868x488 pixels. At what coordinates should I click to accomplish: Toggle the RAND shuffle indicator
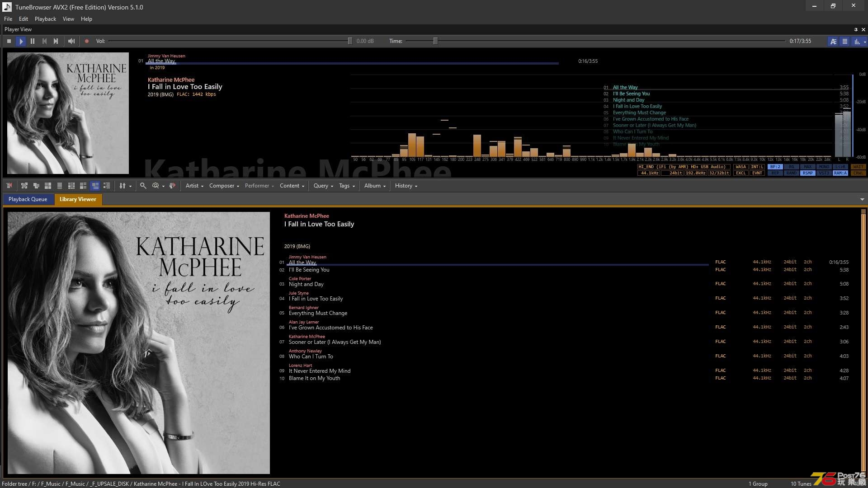tap(792, 173)
